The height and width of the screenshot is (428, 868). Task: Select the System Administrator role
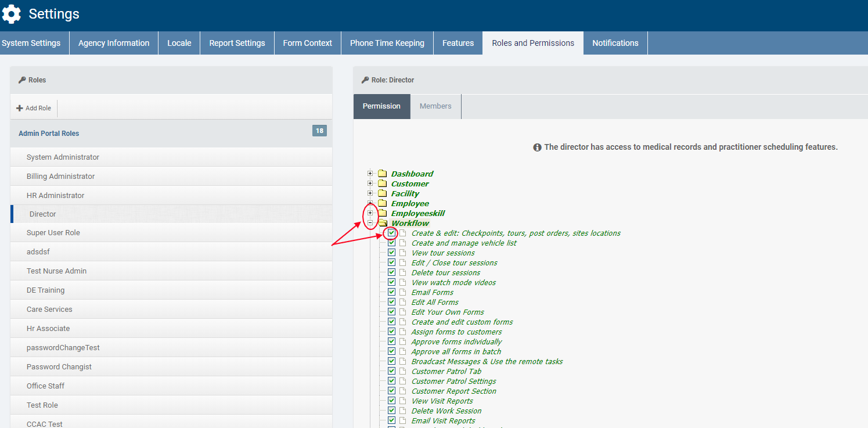coord(63,157)
